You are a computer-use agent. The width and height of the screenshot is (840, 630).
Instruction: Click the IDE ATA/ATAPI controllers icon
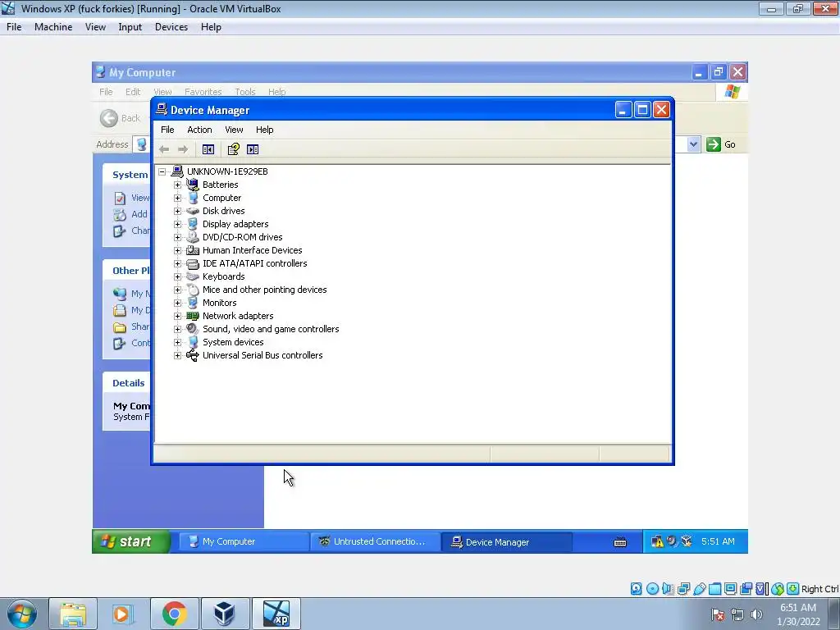tap(192, 263)
